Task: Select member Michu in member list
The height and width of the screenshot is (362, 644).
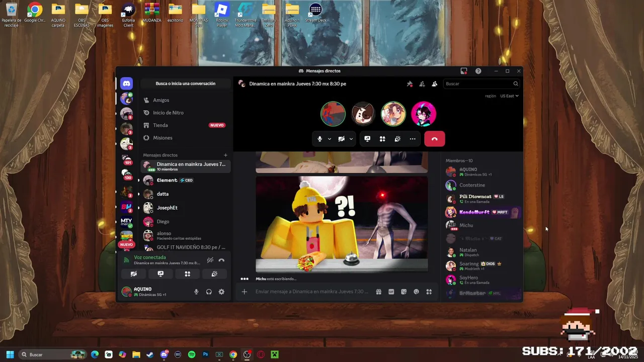Action: click(x=482, y=226)
